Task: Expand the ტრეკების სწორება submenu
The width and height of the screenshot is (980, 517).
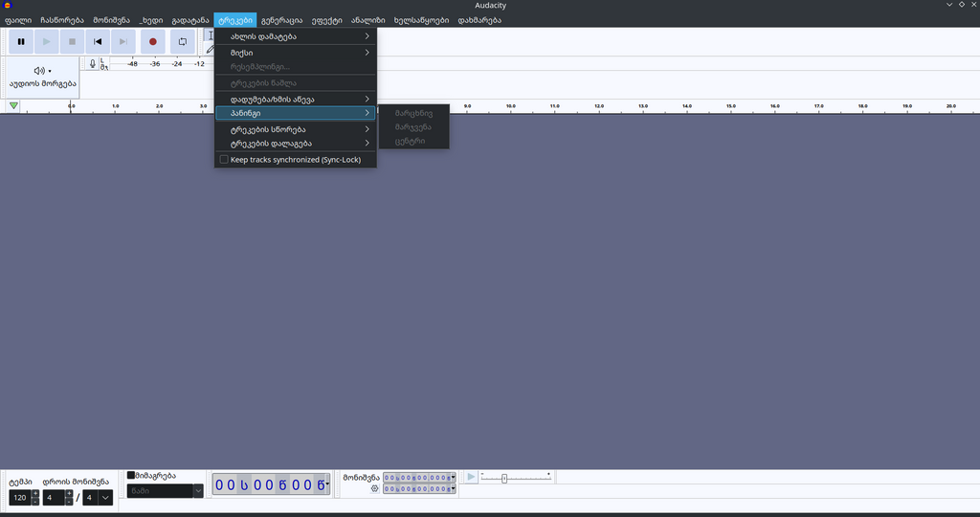Action: click(296, 129)
